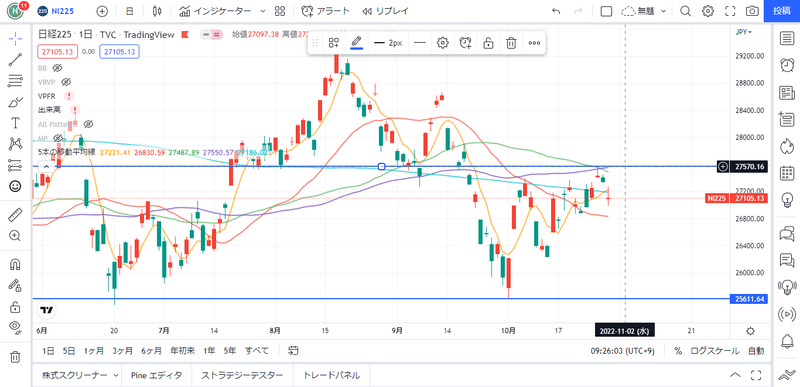Open the Pine エディタ tab
This screenshot has height=387, width=800.
click(156, 376)
